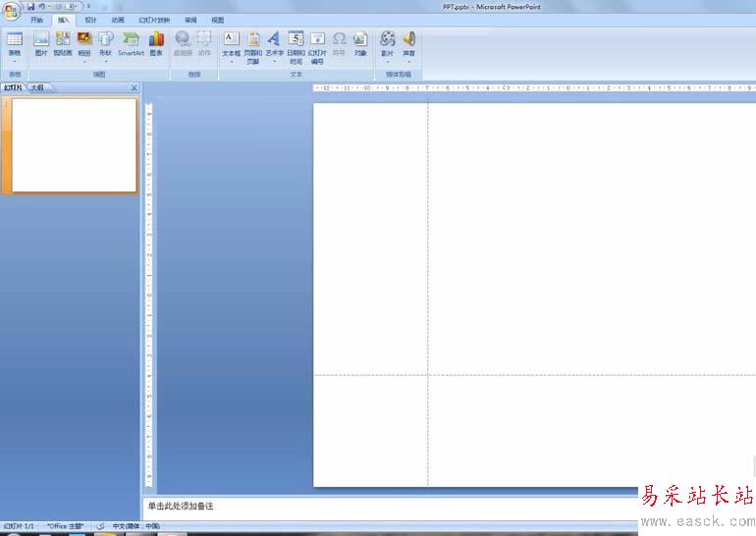Click the 中文(简体,中国) language indicator
The height and width of the screenshot is (536, 756).
coord(135,526)
